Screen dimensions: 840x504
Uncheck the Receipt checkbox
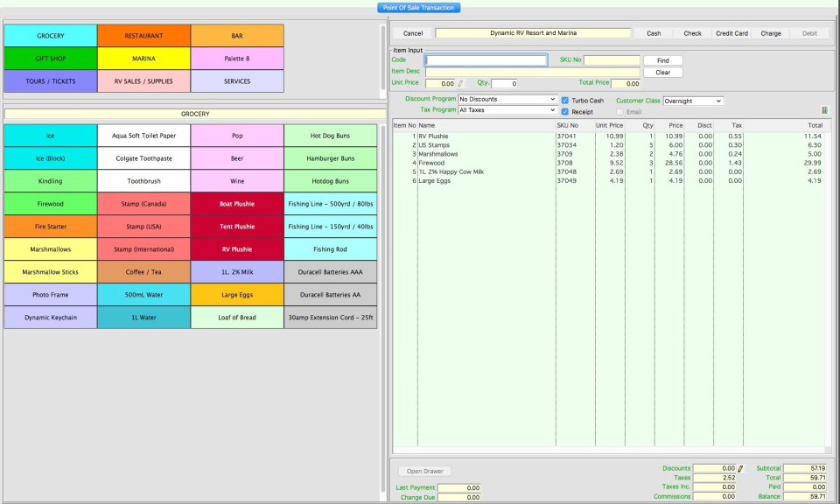click(x=565, y=112)
